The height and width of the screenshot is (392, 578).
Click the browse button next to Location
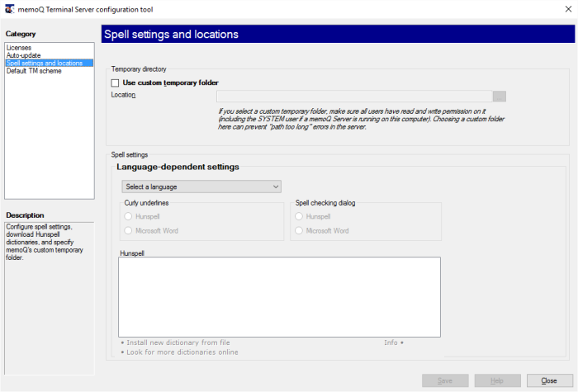pos(499,96)
